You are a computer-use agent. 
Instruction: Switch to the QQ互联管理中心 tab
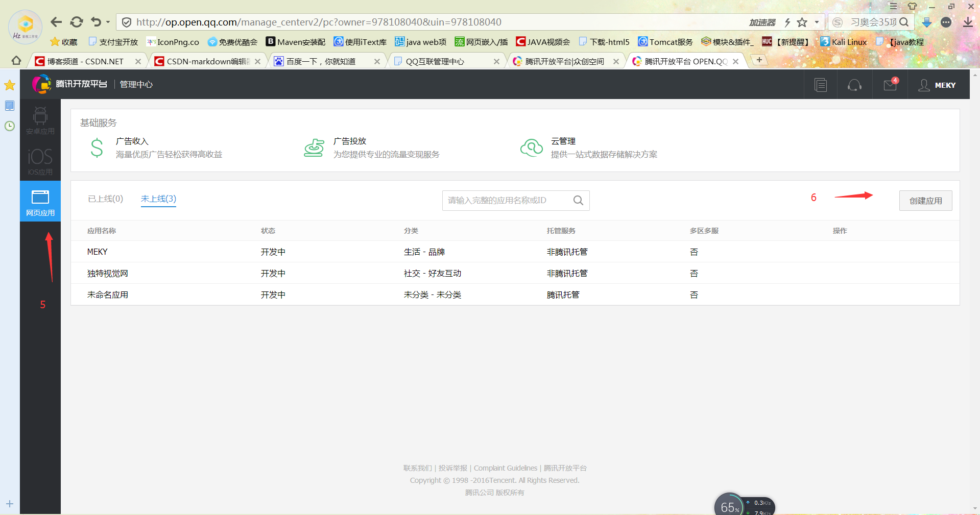tap(435, 61)
